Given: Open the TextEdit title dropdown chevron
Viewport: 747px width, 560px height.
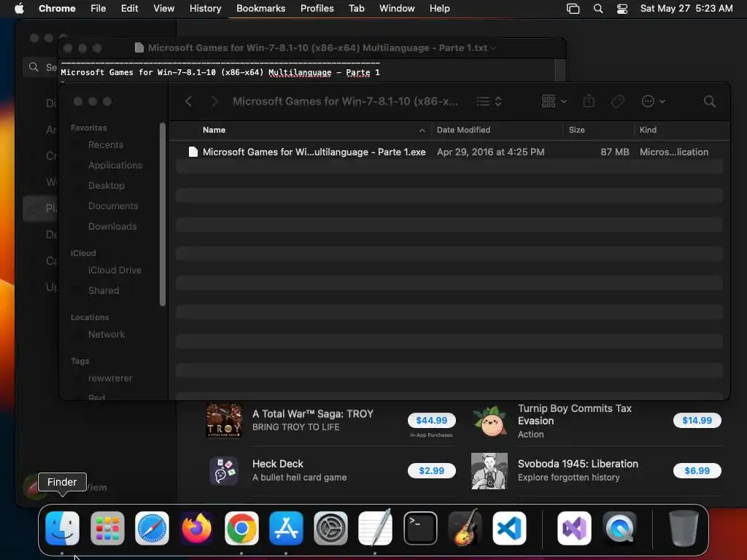Looking at the screenshot, I should coord(493,48).
